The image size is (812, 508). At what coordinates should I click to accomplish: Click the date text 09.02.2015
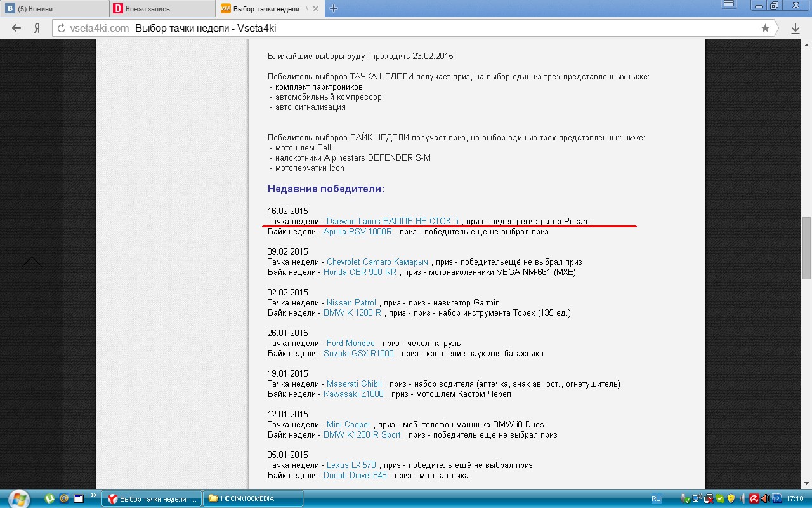point(288,251)
